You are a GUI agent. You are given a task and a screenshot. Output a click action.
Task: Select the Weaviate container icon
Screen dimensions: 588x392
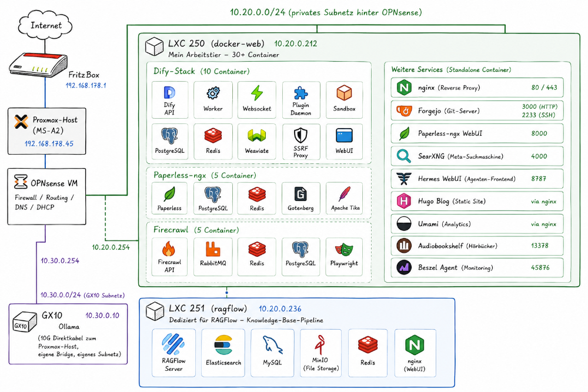pos(256,135)
